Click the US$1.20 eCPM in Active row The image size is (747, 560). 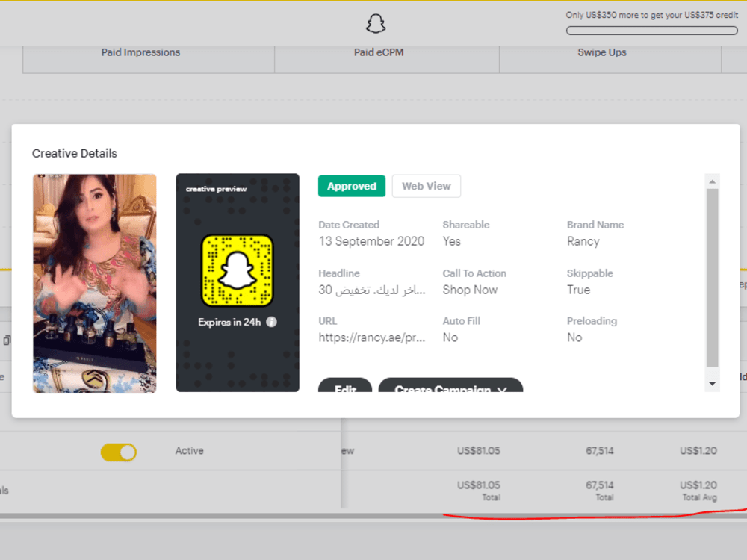[698, 450]
